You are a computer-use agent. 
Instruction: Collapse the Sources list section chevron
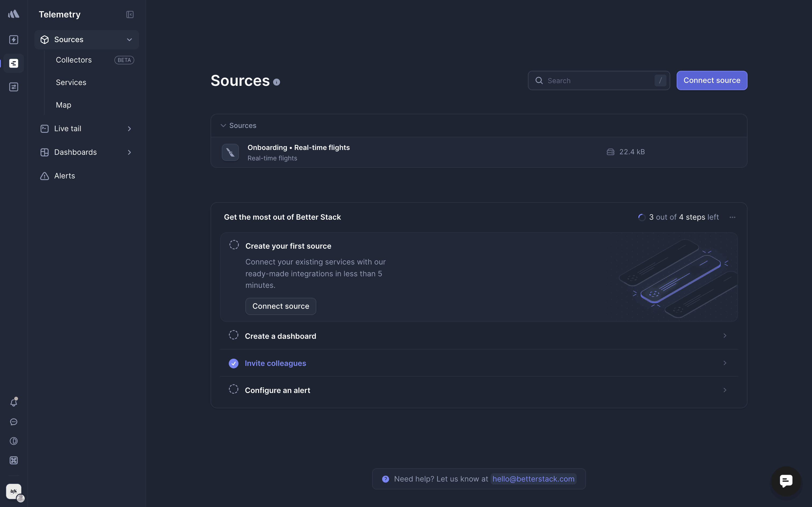(223, 126)
